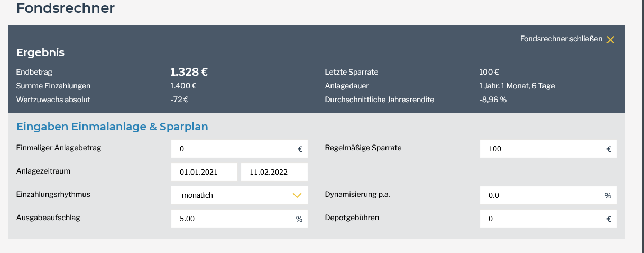Click the 'Fondsrechner' page heading
This screenshot has width=644, height=253.
pyautogui.click(x=66, y=8)
